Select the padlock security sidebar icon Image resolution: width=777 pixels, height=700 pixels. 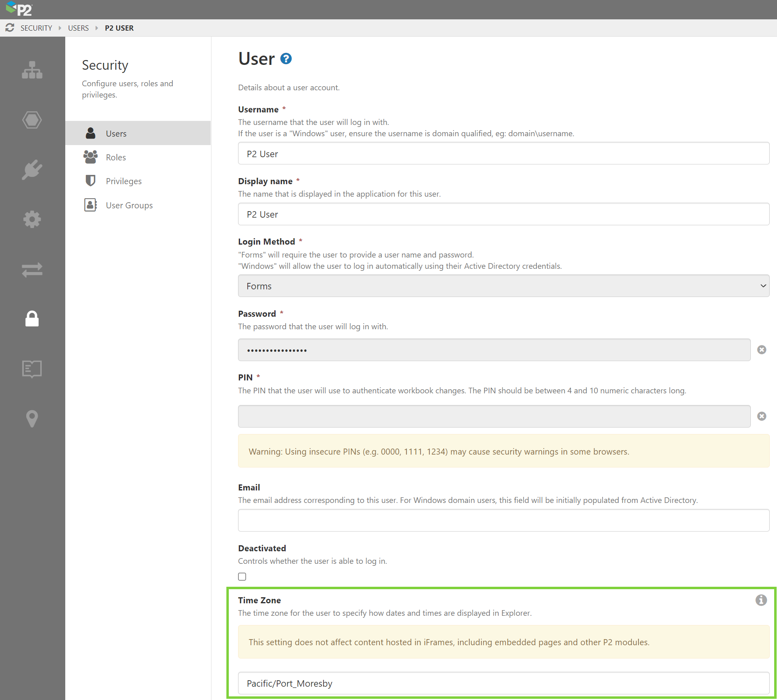(x=32, y=319)
